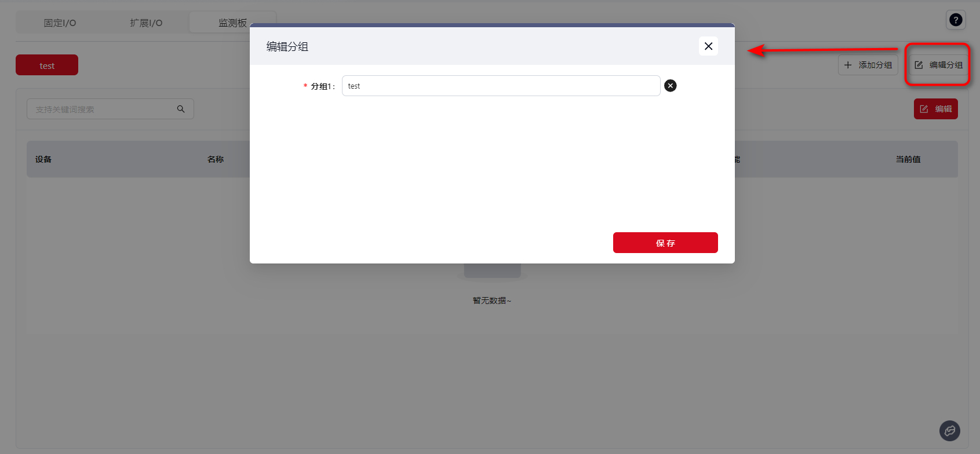
Task: Click the 当前值 column header
Action: 908,159
